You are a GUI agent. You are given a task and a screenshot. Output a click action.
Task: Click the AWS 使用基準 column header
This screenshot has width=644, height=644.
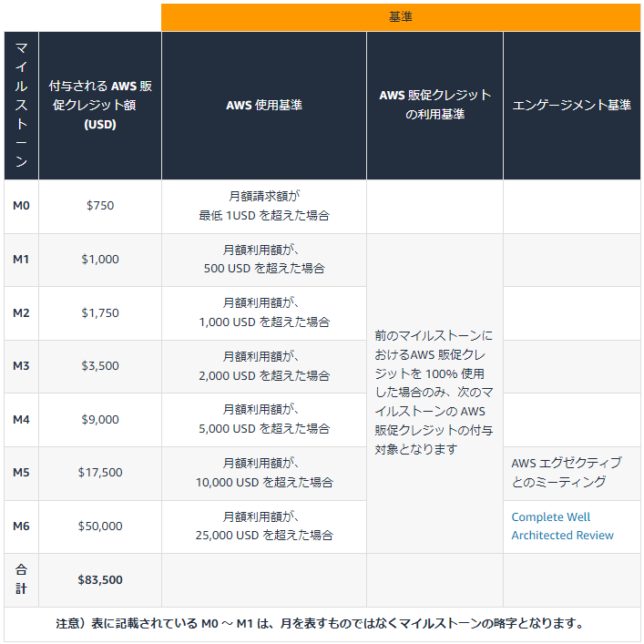coord(264,106)
